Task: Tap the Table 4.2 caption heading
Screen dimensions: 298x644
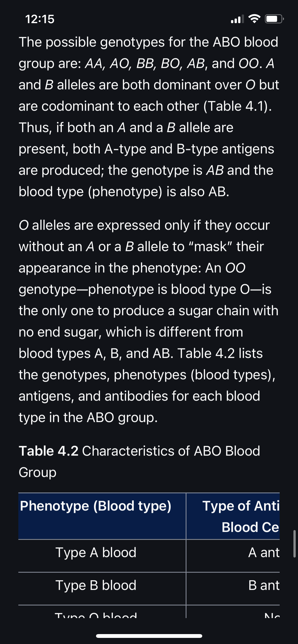Action: pyautogui.click(x=139, y=461)
